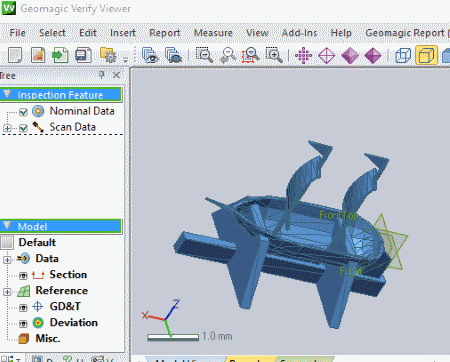The width and height of the screenshot is (450, 362).
Task: Select the Section tree item
Action: (68, 274)
